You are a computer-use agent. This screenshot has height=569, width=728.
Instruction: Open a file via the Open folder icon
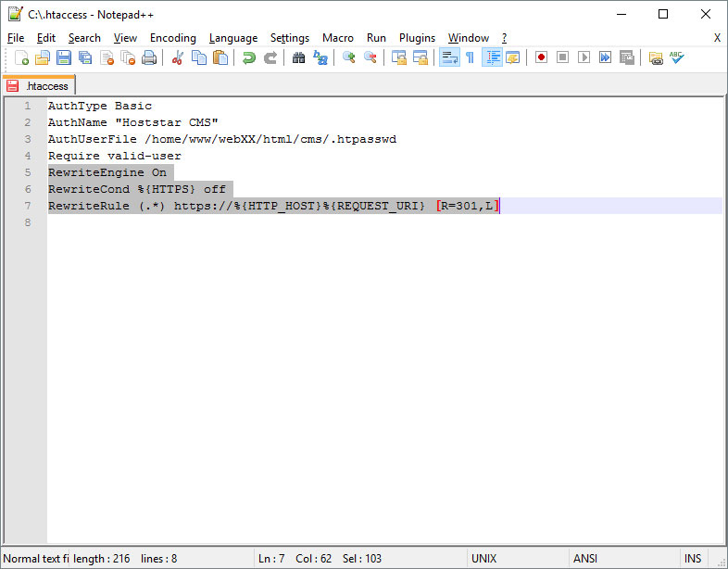[43, 57]
